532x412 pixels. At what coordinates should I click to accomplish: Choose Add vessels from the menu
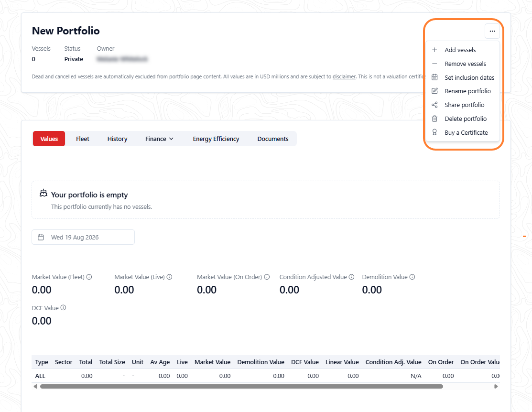(462, 50)
